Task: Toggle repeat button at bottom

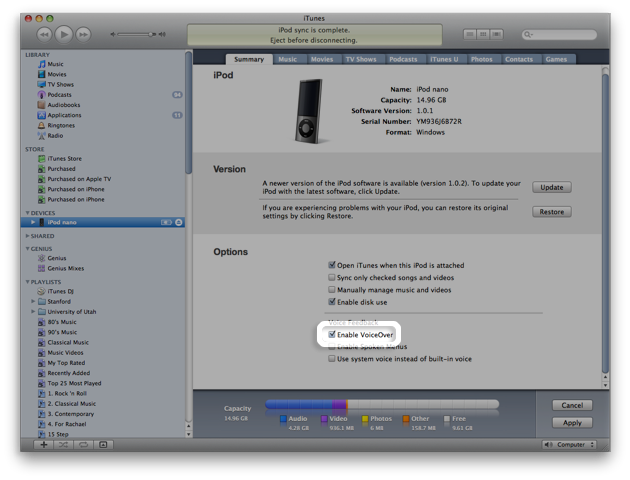Action: (83, 445)
